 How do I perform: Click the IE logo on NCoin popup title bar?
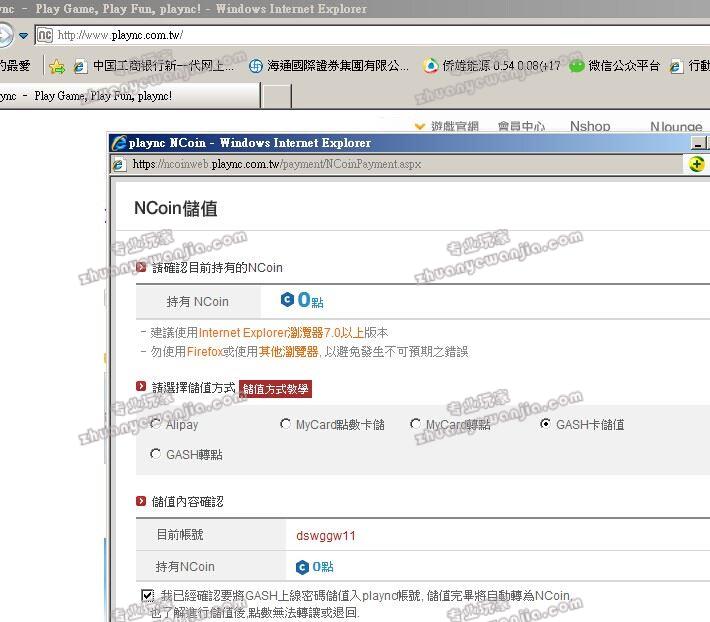click(119, 143)
